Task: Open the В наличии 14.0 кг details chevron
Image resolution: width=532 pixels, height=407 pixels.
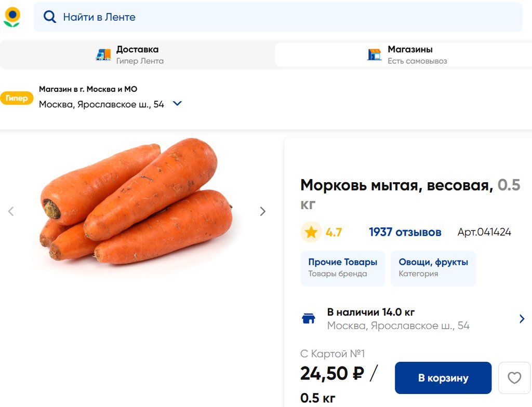Action: pos(522,319)
